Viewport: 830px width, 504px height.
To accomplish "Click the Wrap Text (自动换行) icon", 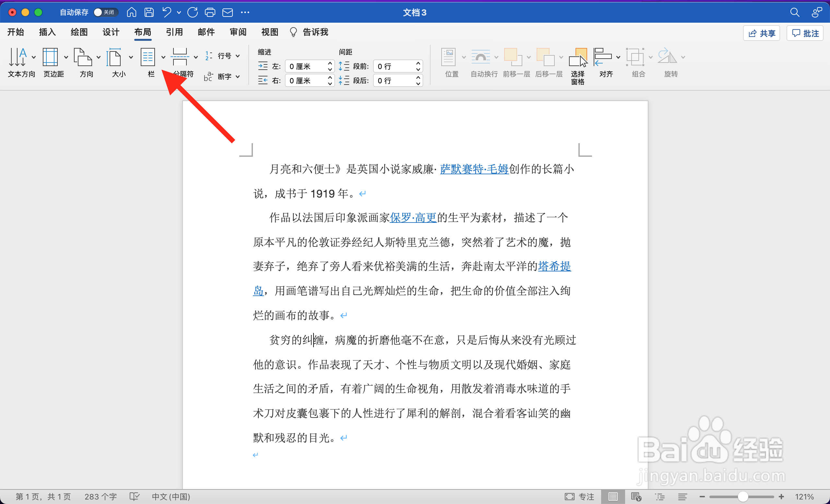I will point(481,57).
